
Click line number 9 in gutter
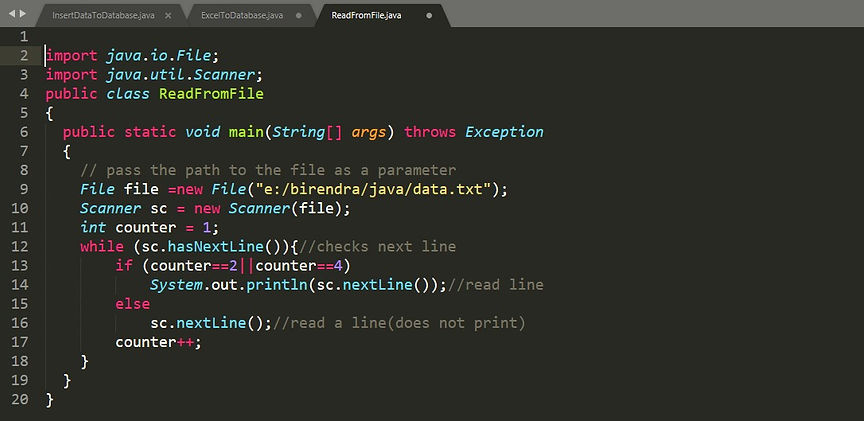pos(23,189)
